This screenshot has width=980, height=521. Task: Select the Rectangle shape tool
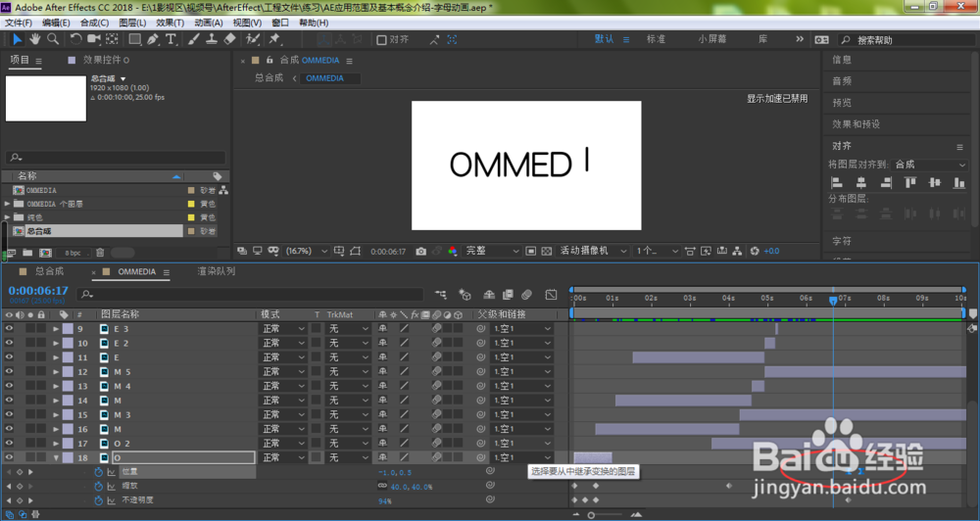click(134, 39)
